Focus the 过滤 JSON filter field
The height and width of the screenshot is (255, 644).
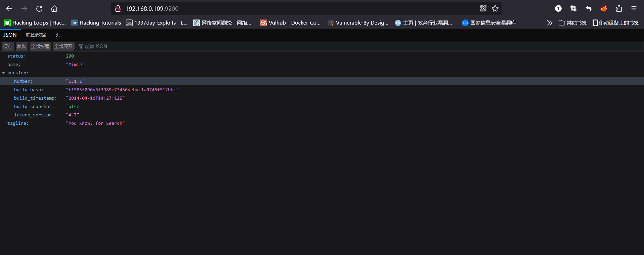click(x=96, y=46)
